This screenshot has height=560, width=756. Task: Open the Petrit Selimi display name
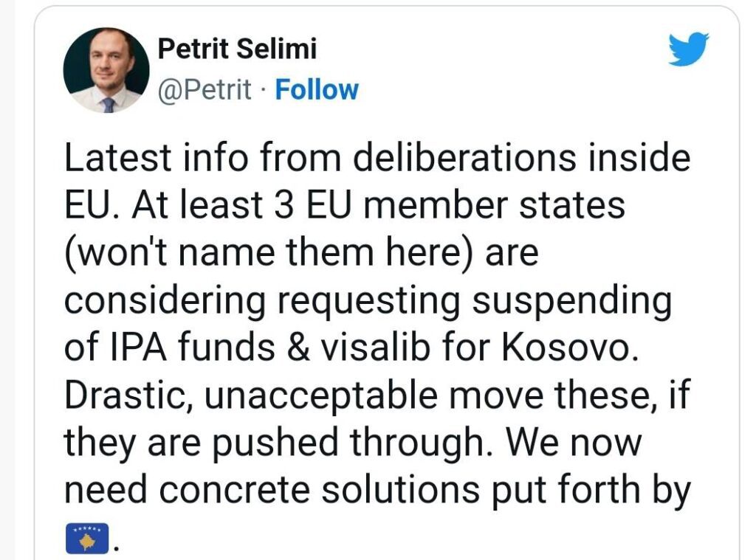[x=237, y=49]
